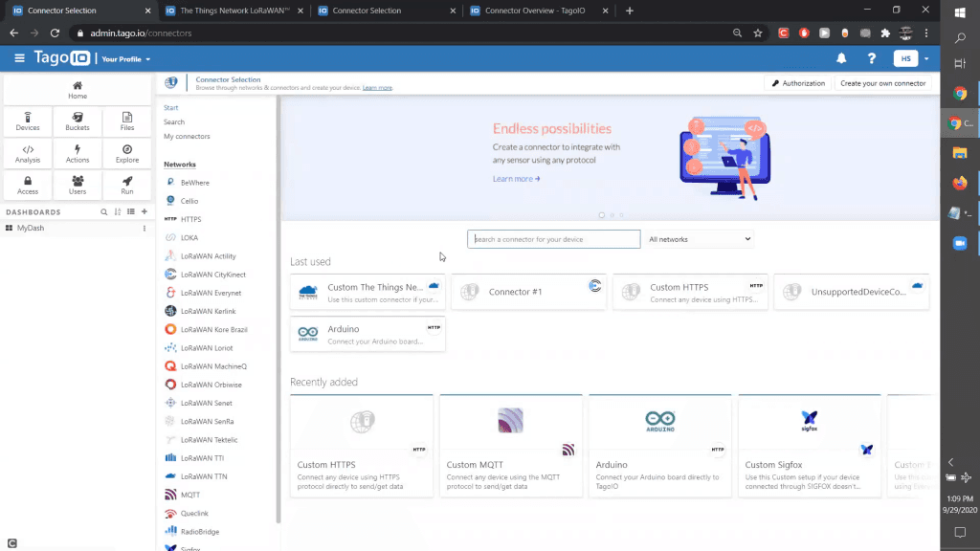Screen dimensions: 980x551
Task: Click the Actions lightning icon
Action: 78,153
